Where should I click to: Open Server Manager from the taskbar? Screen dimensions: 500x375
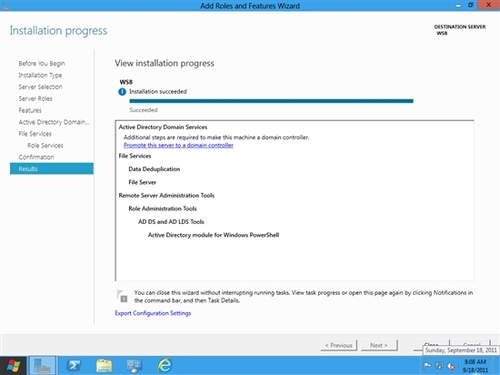tap(43, 366)
